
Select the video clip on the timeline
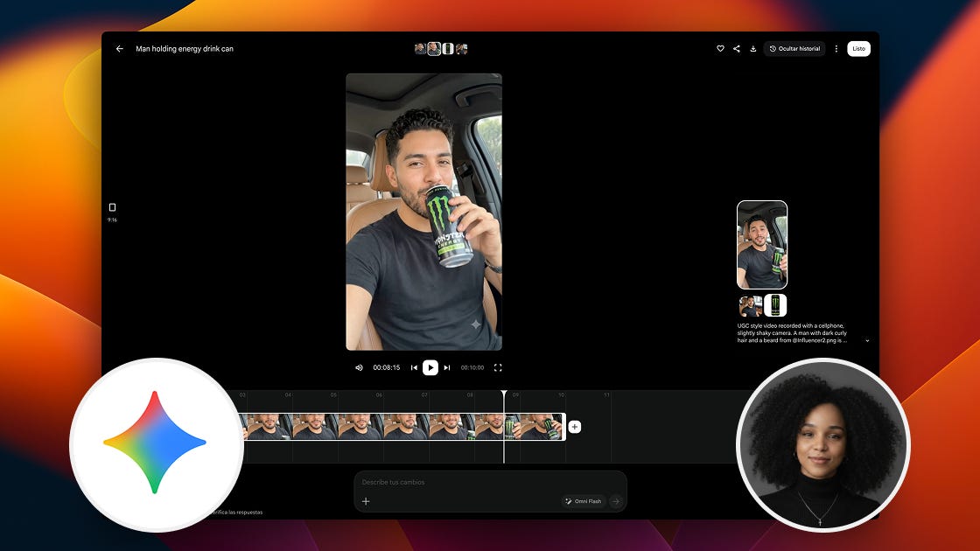click(403, 427)
